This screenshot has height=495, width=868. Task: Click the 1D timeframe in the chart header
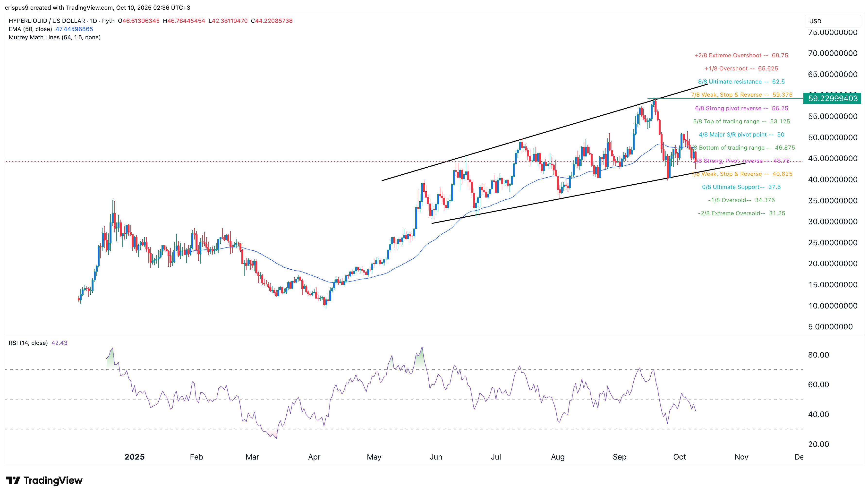pyautogui.click(x=94, y=21)
